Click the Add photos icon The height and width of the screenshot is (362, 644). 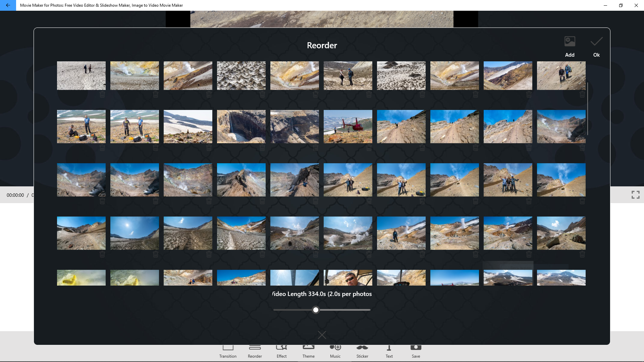[570, 42]
